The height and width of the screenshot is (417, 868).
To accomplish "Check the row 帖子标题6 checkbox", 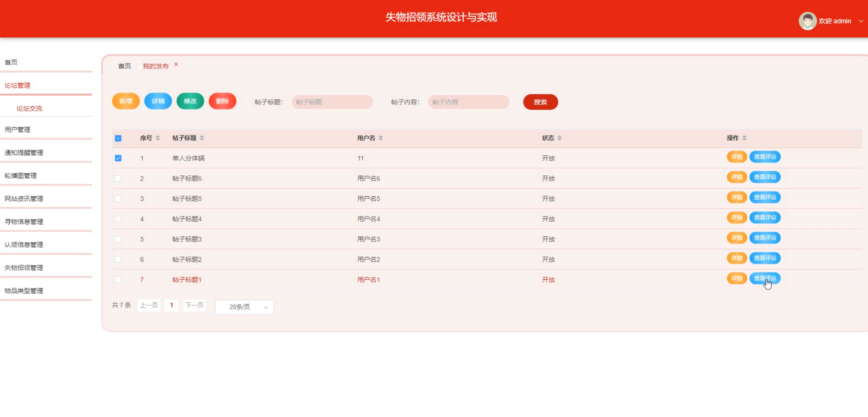I will (118, 178).
